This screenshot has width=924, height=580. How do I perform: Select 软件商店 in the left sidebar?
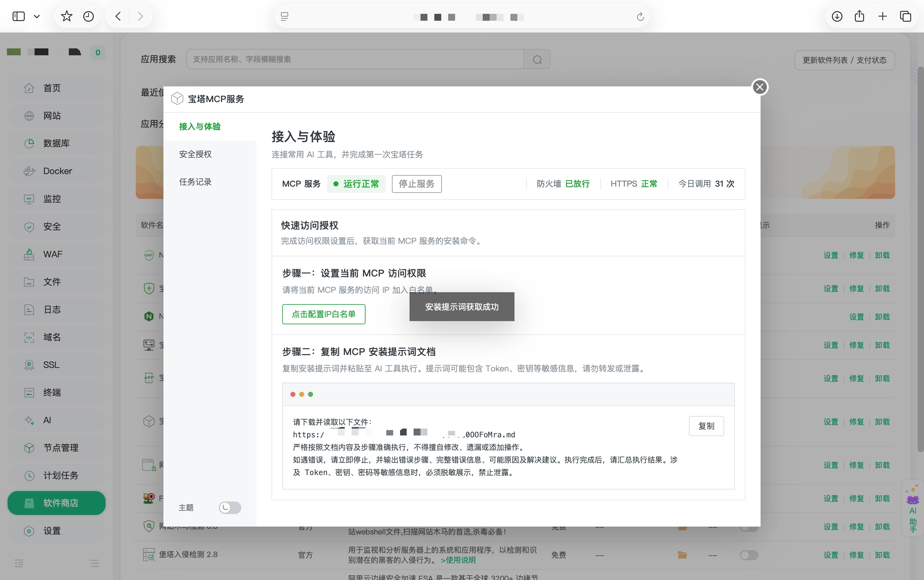(56, 503)
